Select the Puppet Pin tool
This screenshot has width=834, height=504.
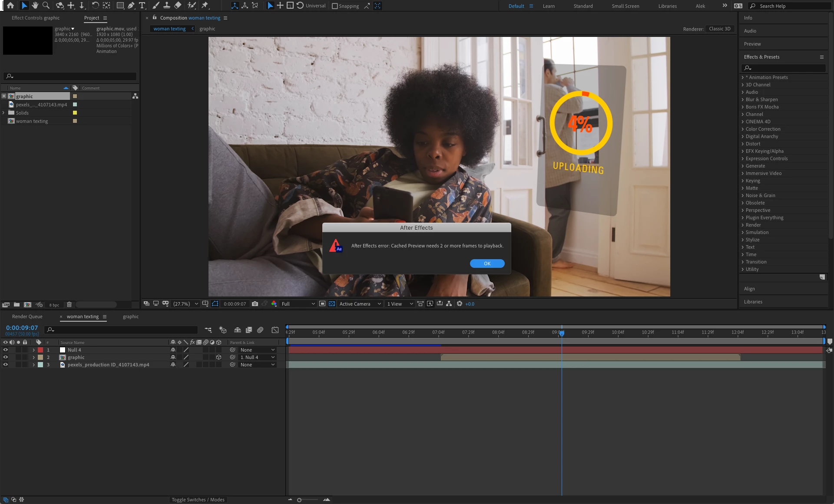tap(205, 6)
